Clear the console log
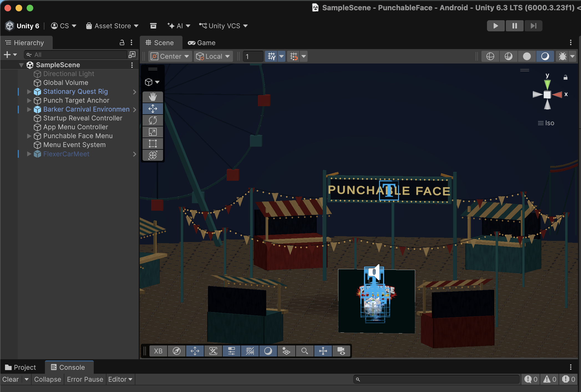 coord(11,379)
